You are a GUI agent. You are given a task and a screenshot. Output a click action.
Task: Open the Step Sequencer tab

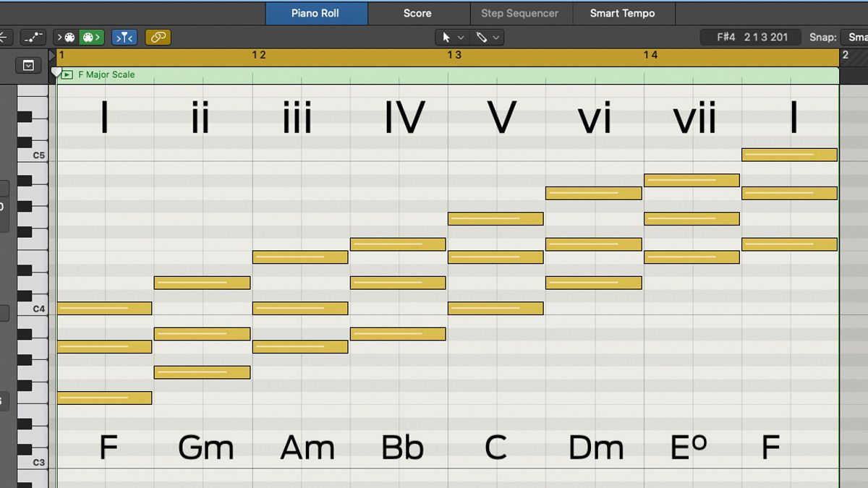coord(520,13)
